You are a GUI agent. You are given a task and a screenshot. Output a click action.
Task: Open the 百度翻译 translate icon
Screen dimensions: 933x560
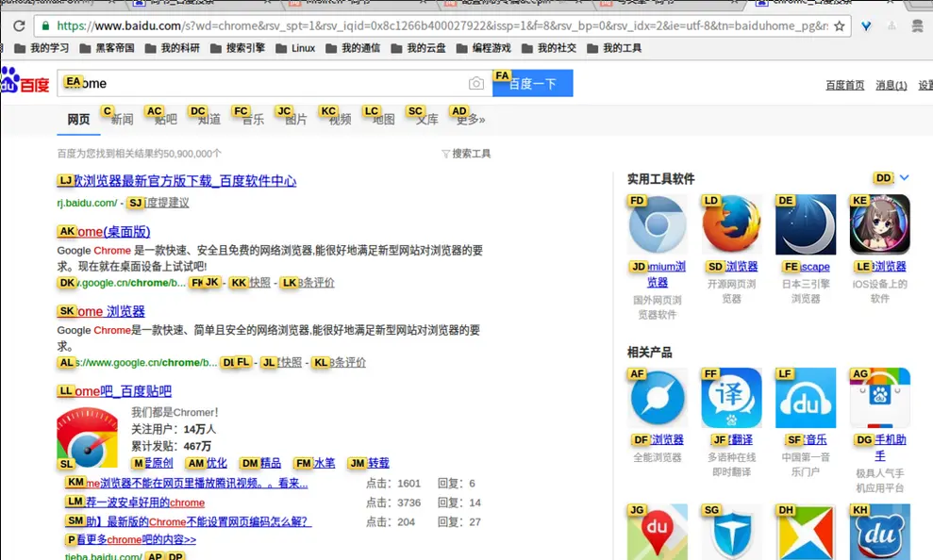731,398
